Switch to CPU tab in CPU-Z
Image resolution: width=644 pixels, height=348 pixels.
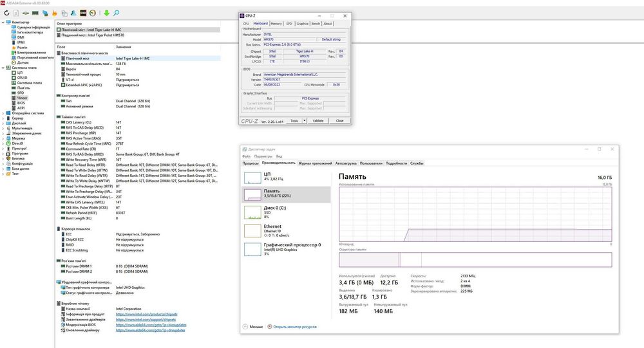[246, 24]
